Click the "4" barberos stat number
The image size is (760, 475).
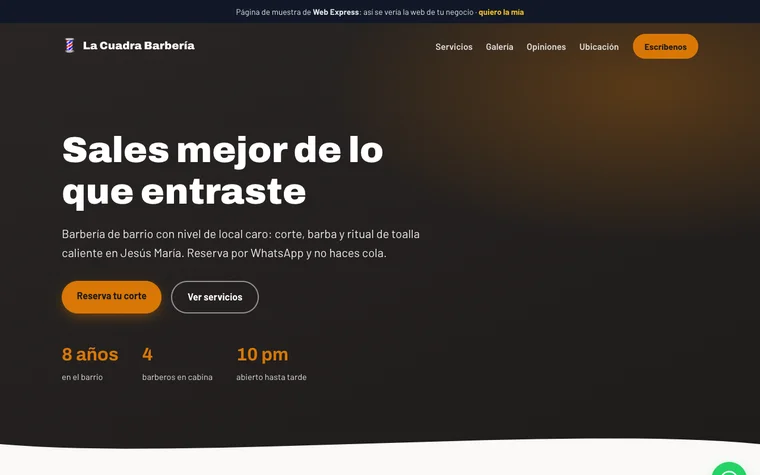(x=147, y=354)
